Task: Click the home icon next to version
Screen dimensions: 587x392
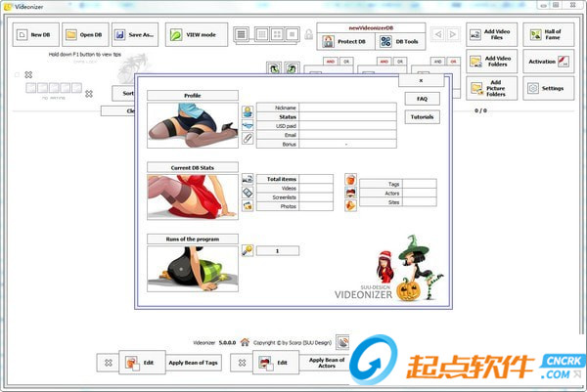Action: pos(245,342)
